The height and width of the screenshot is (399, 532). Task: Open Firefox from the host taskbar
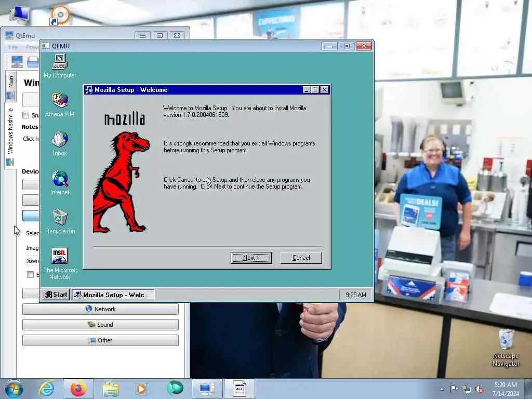(x=78, y=389)
